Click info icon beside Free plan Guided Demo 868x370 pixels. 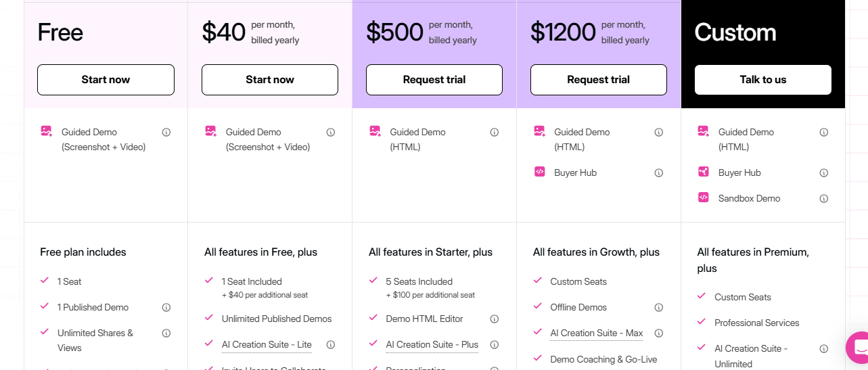click(166, 133)
